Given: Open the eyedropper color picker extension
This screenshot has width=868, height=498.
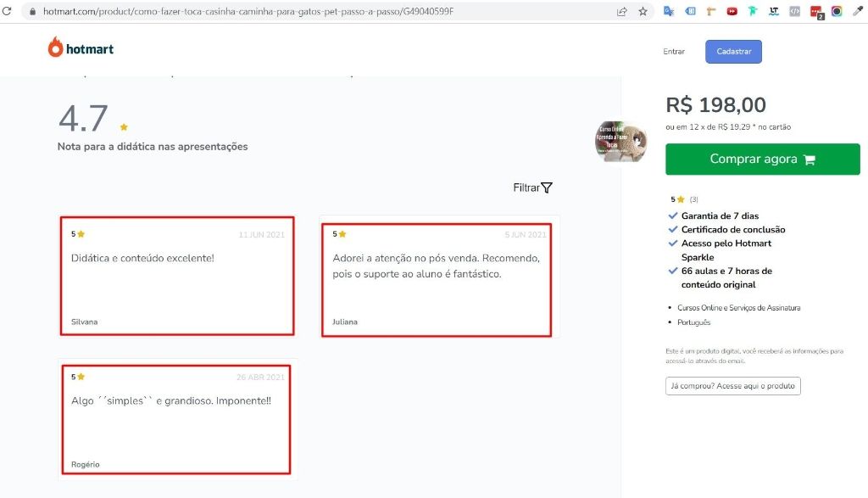Looking at the screenshot, I should tap(857, 11).
